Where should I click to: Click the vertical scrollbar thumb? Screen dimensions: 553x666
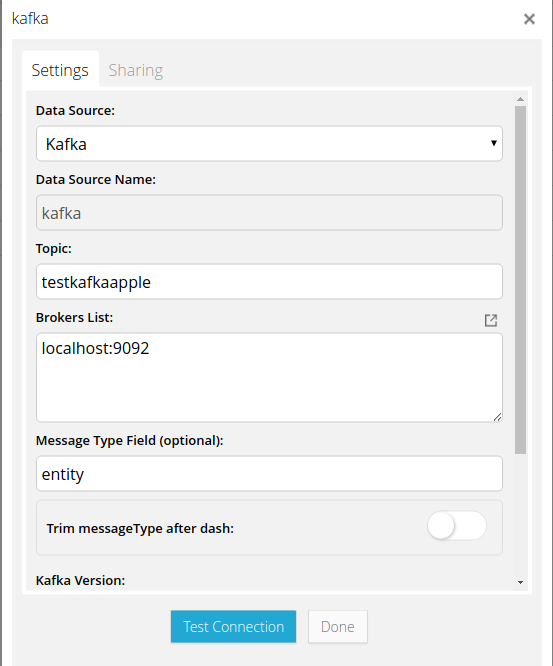click(520, 280)
